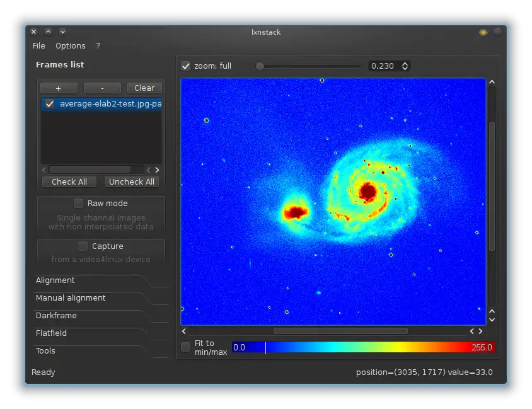Screen dimensions: 532x409
Task: Click the bright galaxy core in image
Action: pyautogui.click(x=367, y=192)
